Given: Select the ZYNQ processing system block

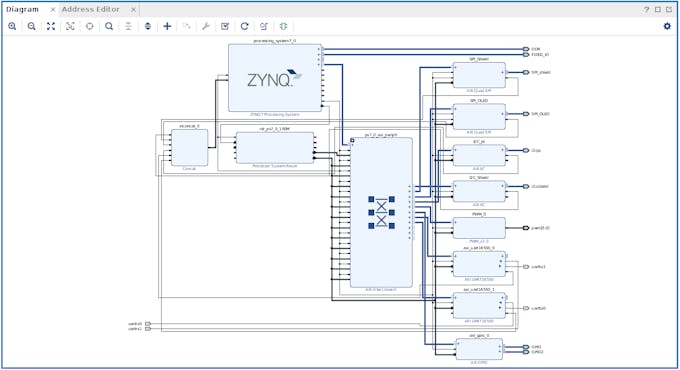Looking at the screenshot, I should (275, 78).
